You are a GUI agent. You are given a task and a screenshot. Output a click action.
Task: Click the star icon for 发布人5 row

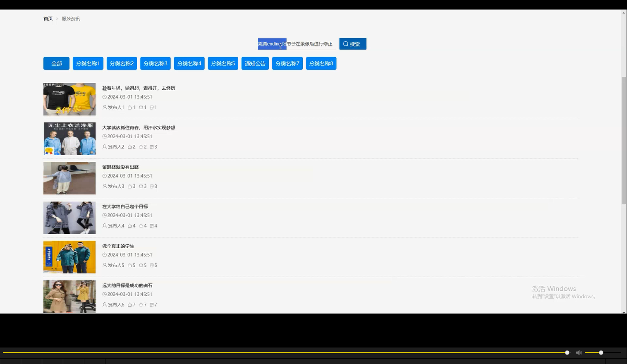point(141,265)
